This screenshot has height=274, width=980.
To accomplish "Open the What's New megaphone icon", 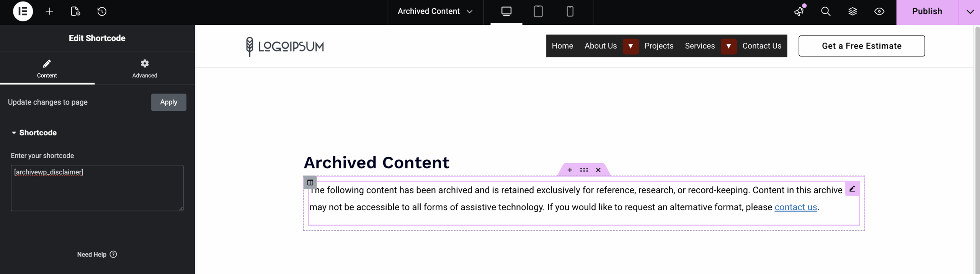I will point(799,11).
